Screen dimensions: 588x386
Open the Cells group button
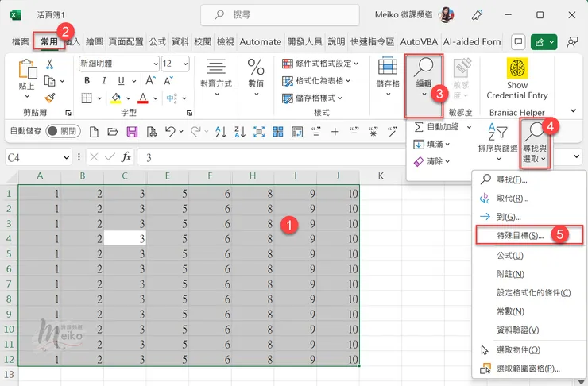pyautogui.click(x=388, y=78)
